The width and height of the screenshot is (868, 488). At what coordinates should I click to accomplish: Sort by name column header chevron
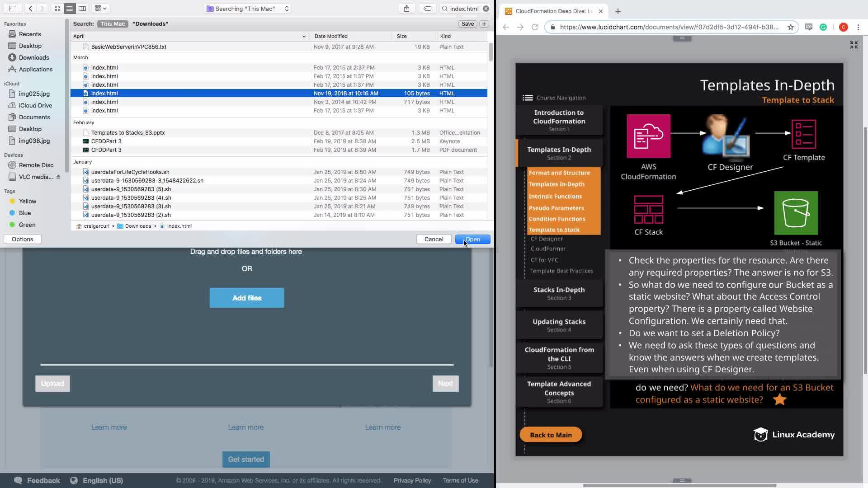pos(304,36)
